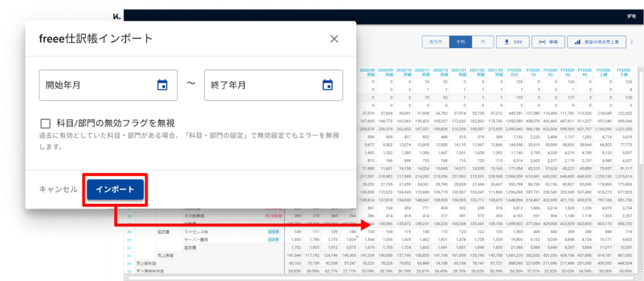This screenshot has height=281, width=644.
Task: Close the freee仕訳帳インポート dialog
Action: click(x=335, y=39)
